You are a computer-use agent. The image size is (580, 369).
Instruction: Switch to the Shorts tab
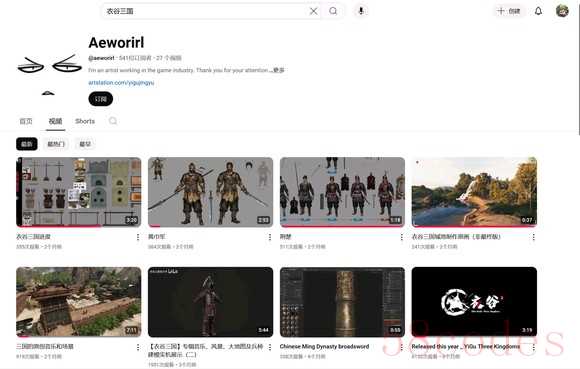pyautogui.click(x=85, y=121)
